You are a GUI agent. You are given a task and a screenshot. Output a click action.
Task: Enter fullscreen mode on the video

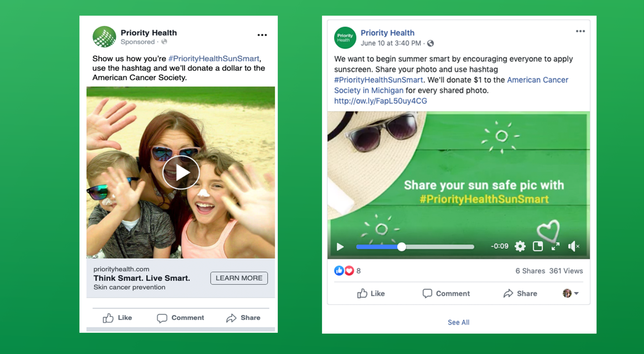coord(555,246)
